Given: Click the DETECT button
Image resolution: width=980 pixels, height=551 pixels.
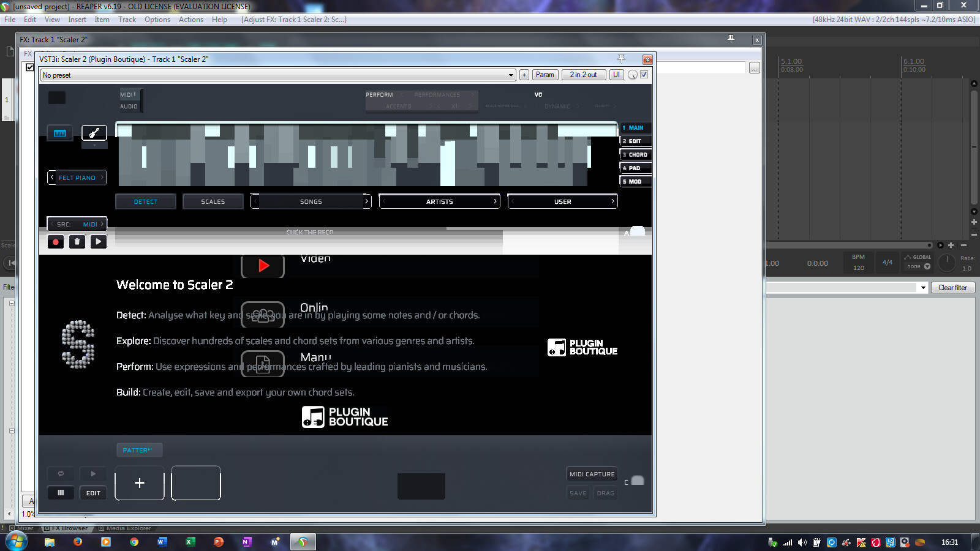Looking at the screenshot, I should click(146, 201).
